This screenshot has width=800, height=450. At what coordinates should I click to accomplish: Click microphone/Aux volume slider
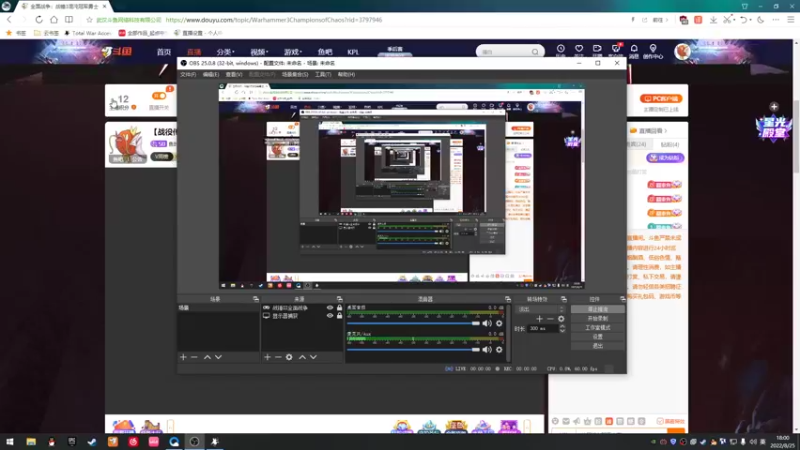(413, 349)
